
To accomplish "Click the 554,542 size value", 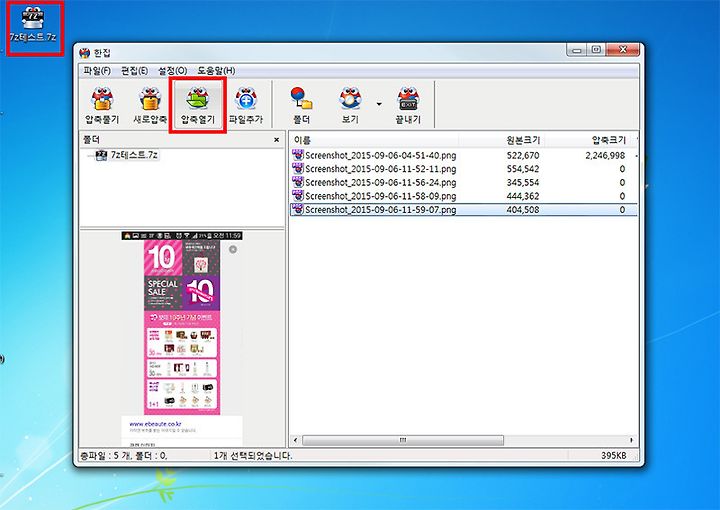I will point(523,169).
